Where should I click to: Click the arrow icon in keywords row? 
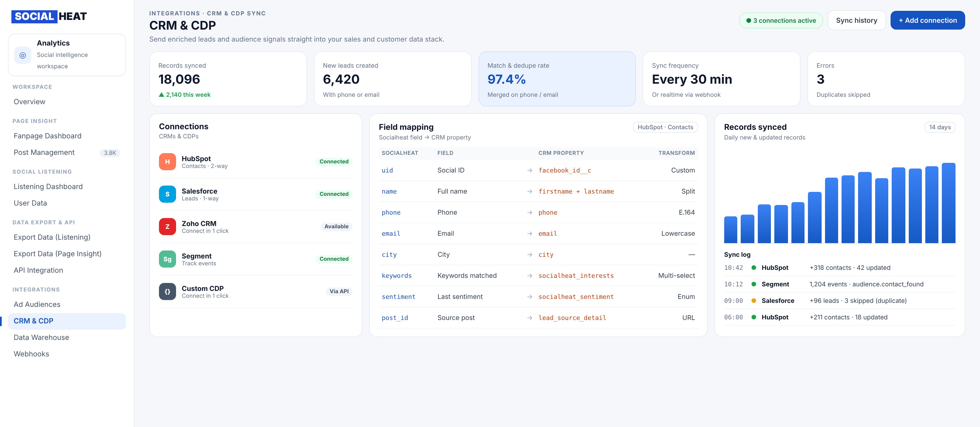(530, 276)
